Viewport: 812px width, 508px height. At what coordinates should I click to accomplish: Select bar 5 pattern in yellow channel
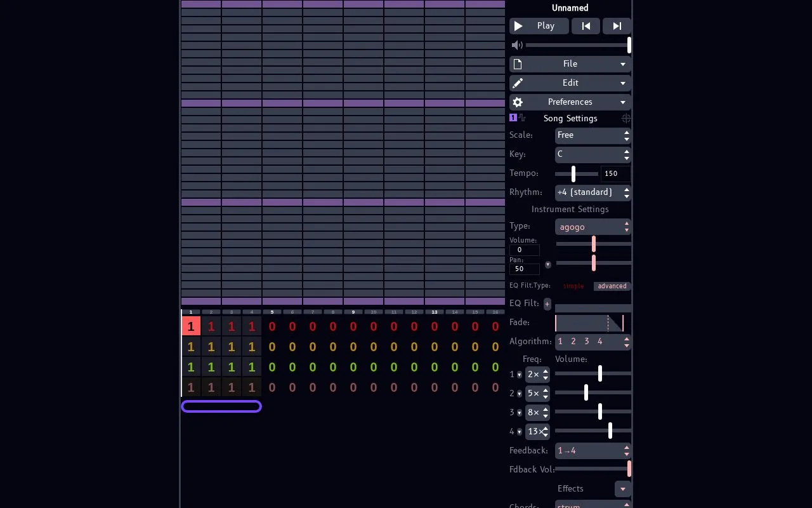click(x=272, y=347)
